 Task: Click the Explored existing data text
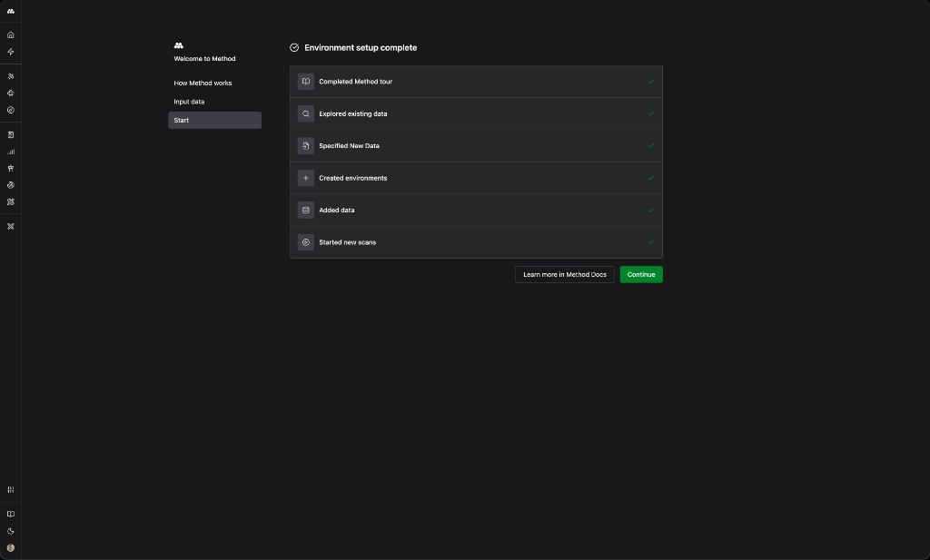[x=353, y=113]
